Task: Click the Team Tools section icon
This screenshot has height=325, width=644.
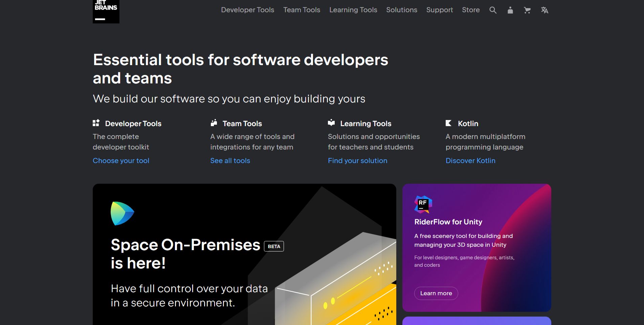Action: click(214, 123)
